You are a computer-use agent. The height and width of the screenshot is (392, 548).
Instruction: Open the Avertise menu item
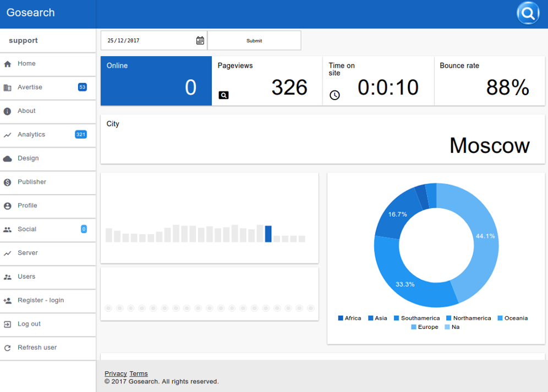(x=30, y=87)
